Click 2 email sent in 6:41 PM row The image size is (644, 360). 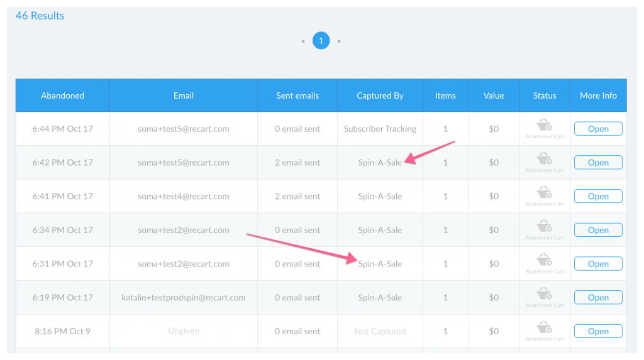(297, 196)
